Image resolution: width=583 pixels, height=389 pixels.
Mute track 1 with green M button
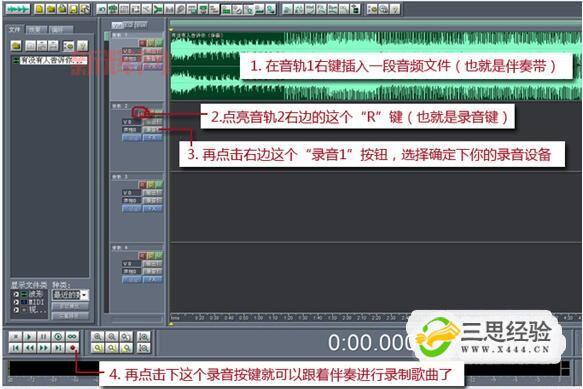(159, 44)
